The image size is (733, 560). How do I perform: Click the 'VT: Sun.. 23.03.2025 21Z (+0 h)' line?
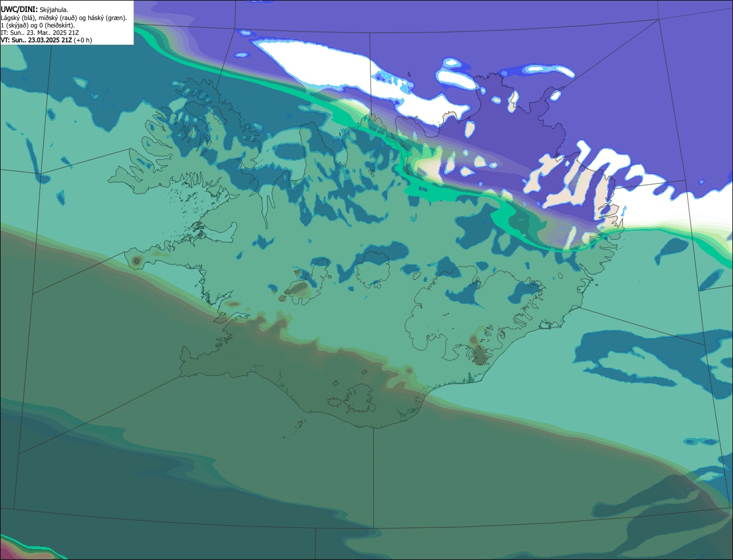[46, 40]
